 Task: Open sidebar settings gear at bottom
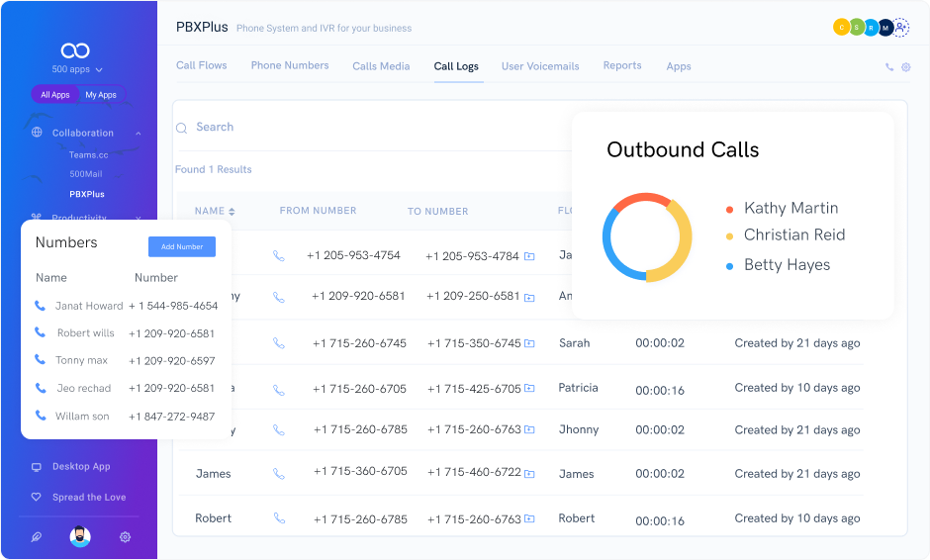[x=125, y=537]
